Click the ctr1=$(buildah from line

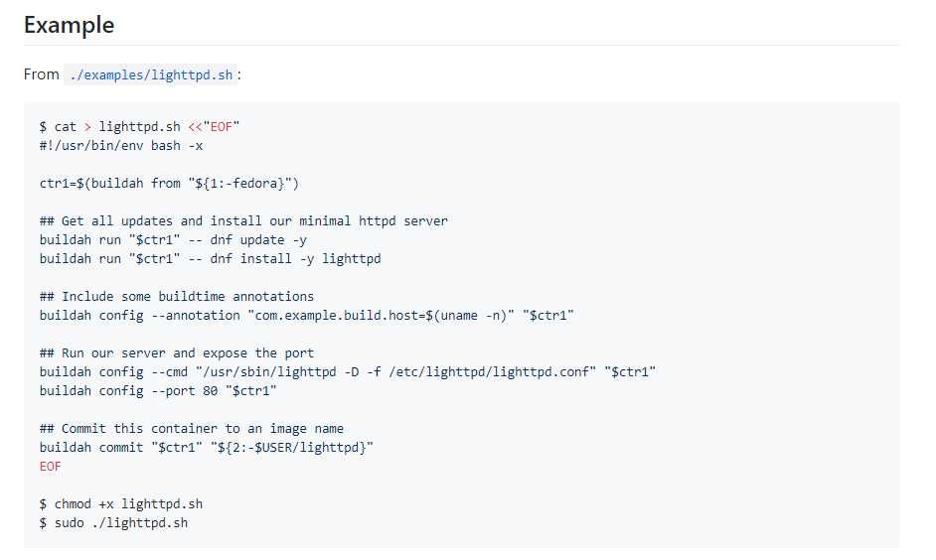[169, 183]
